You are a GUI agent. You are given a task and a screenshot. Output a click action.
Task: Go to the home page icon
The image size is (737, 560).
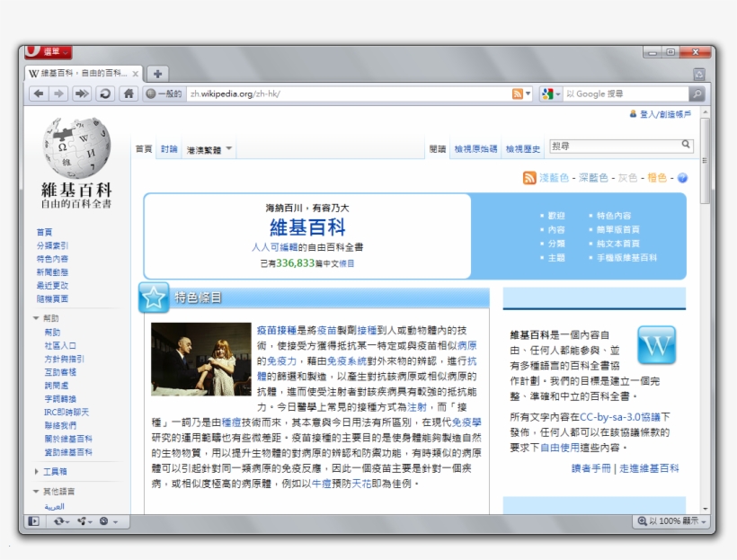click(129, 93)
